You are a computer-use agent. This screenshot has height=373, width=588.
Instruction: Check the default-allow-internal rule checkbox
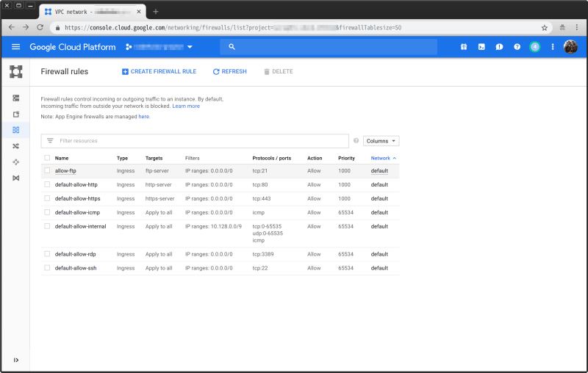pyautogui.click(x=47, y=226)
